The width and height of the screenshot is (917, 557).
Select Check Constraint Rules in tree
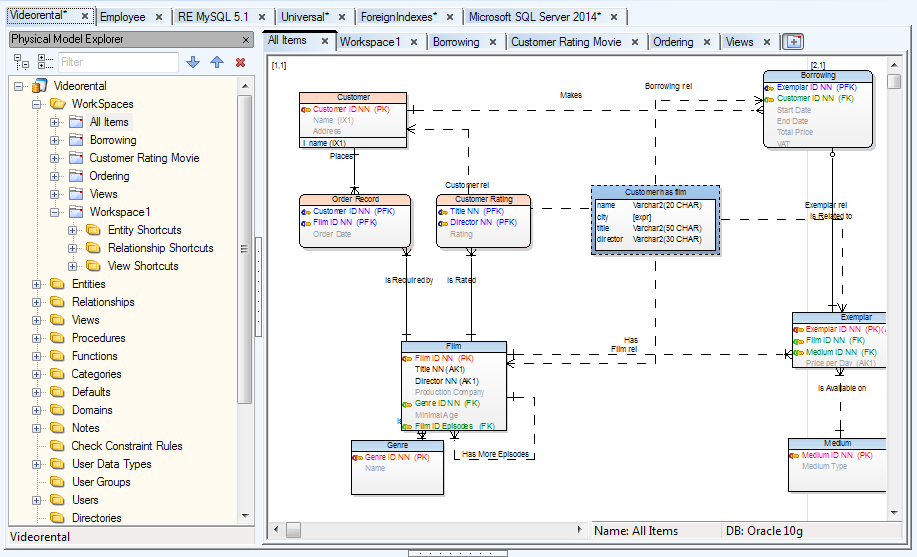[127, 446]
